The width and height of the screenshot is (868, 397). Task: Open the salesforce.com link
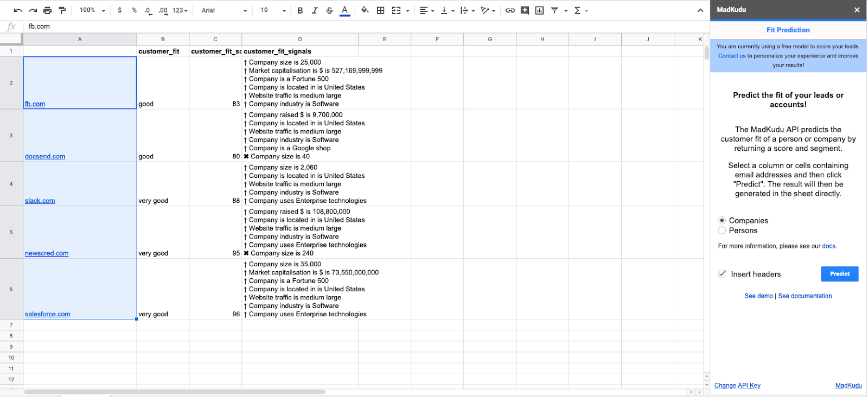coord(48,314)
